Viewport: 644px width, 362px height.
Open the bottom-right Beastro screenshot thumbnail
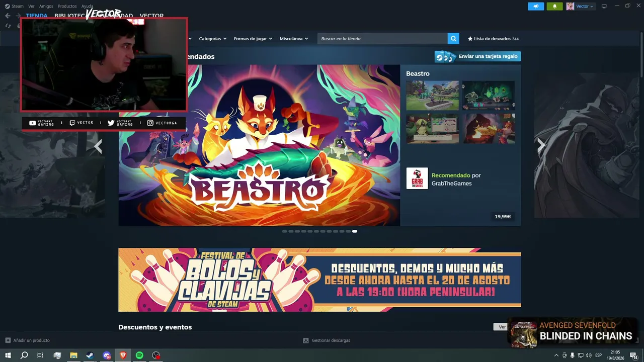(x=489, y=129)
